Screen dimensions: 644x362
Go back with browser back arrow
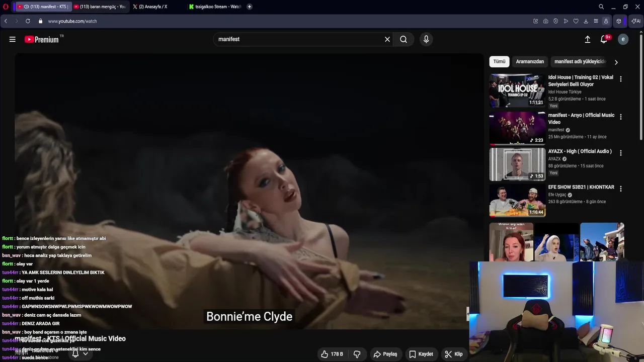pos(6,21)
